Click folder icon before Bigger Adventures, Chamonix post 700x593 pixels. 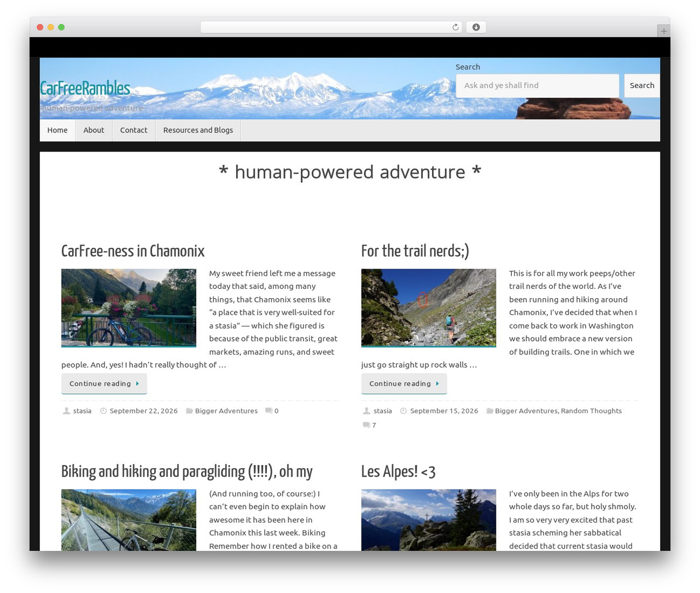coord(189,411)
